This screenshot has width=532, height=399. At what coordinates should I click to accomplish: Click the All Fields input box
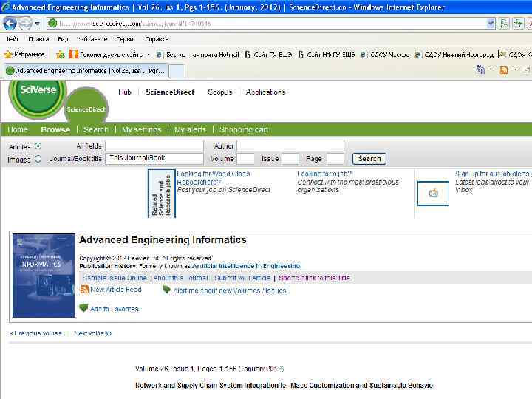154,146
